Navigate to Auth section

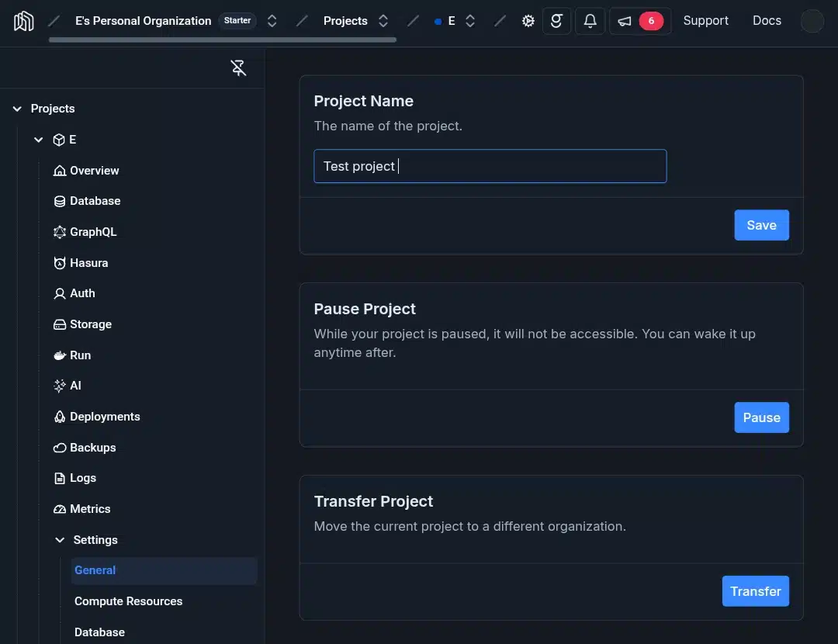coord(82,293)
